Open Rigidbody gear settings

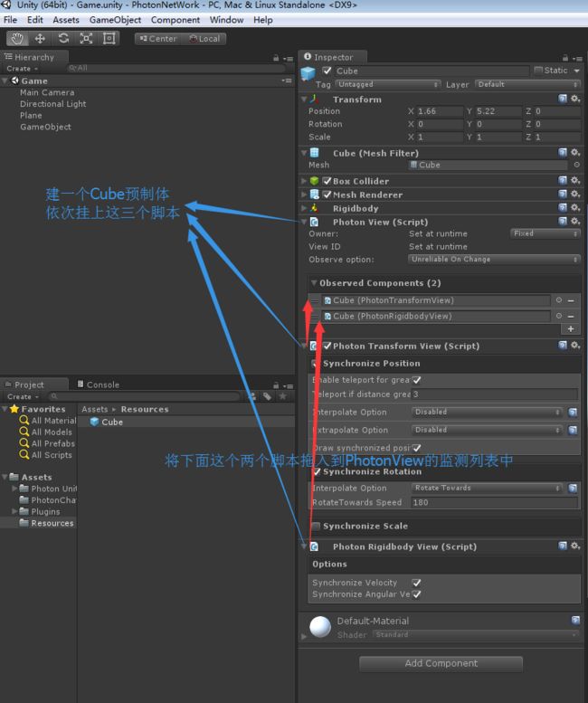point(575,207)
